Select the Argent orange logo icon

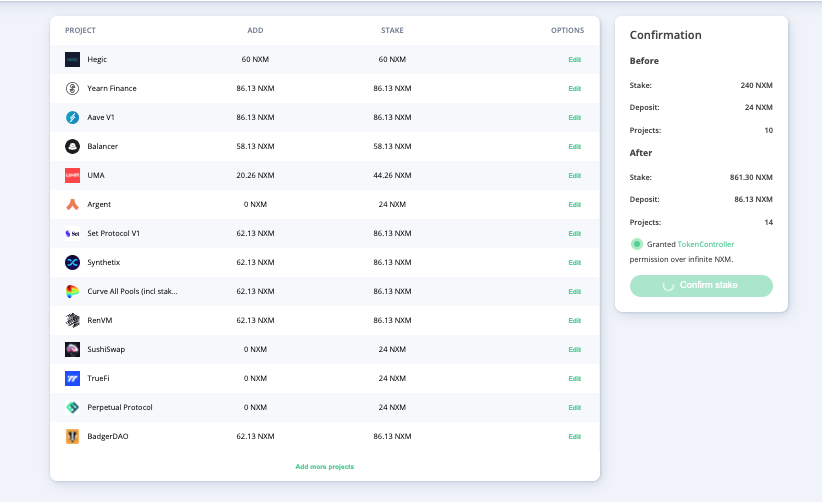(x=72, y=204)
